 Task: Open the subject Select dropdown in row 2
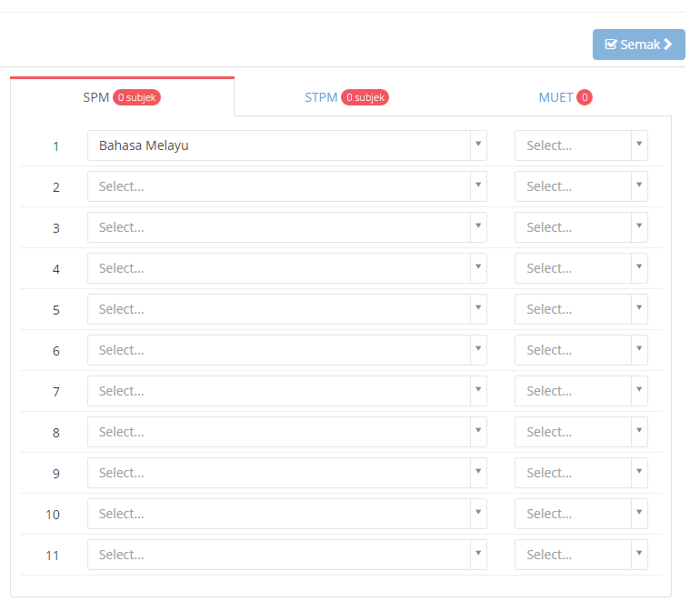pos(287,186)
